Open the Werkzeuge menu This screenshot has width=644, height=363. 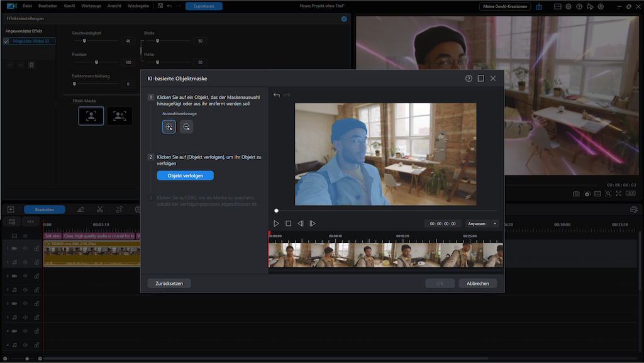91,6
